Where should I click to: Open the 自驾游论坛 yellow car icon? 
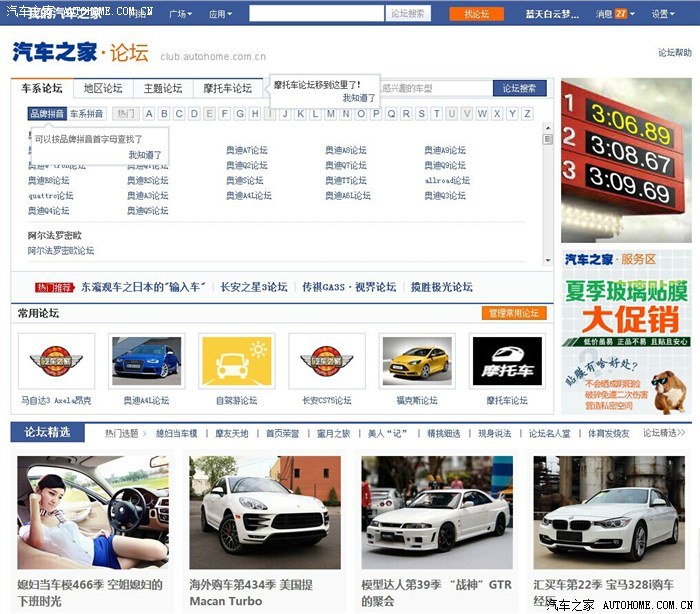click(237, 361)
